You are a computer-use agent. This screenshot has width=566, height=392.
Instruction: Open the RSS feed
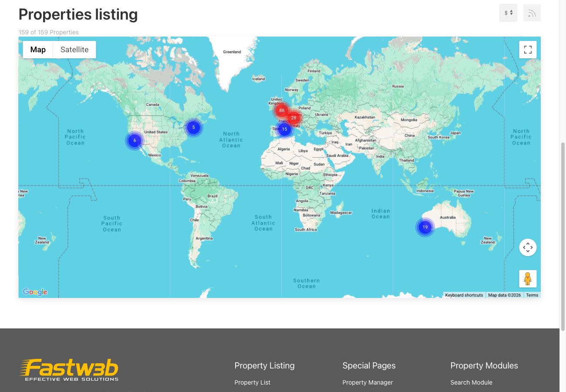[532, 13]
